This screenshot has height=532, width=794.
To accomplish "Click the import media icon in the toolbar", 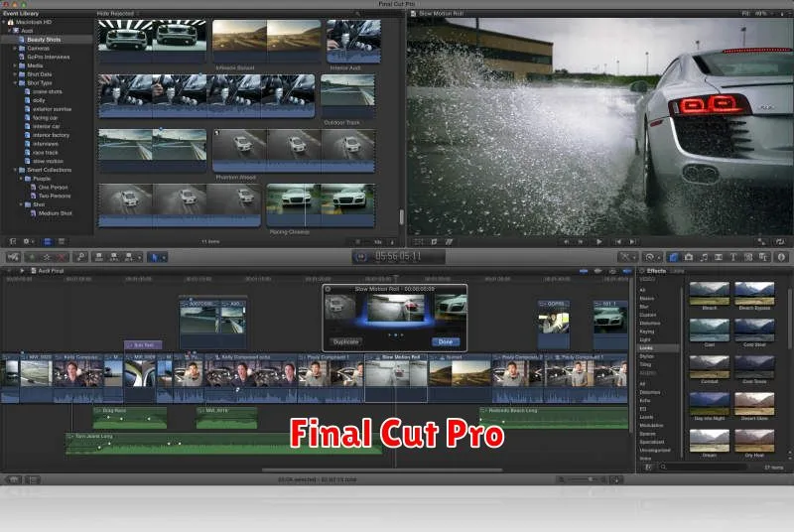I will [x=13, y=257].
